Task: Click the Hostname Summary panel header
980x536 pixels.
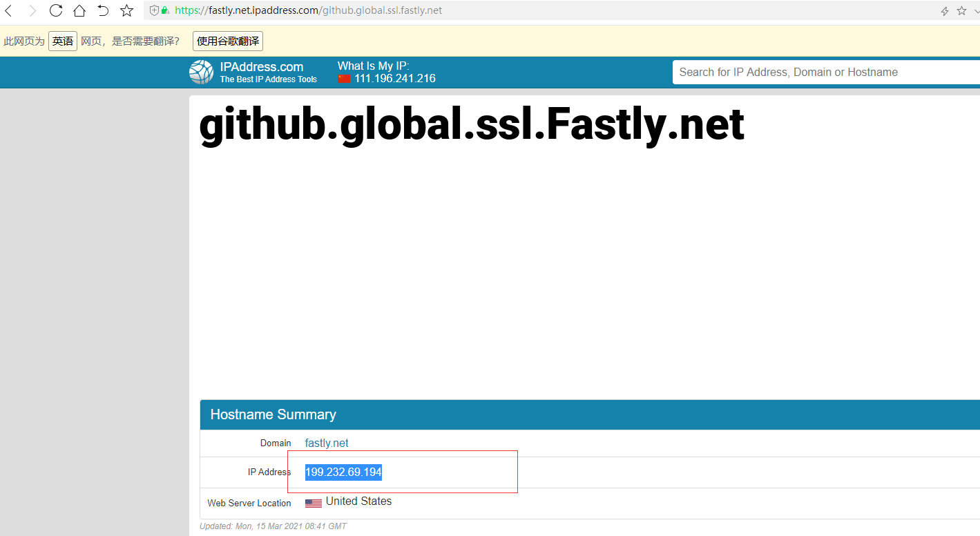Action: point(590,414)
